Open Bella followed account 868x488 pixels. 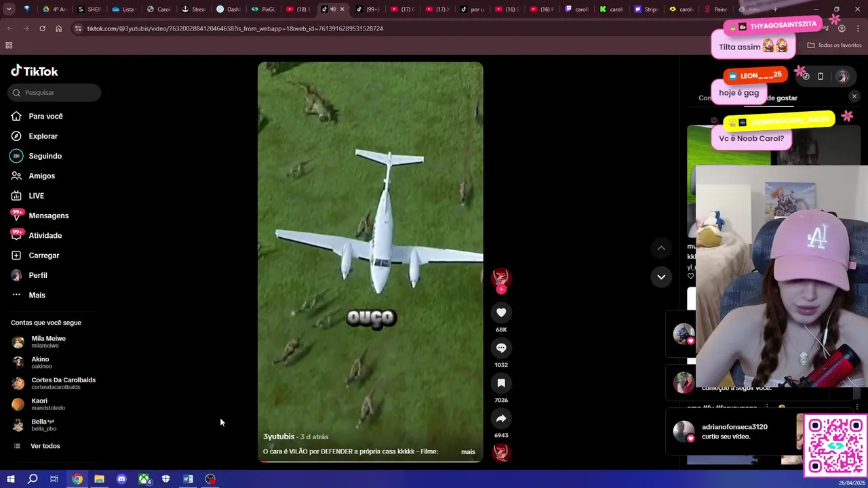43,425
